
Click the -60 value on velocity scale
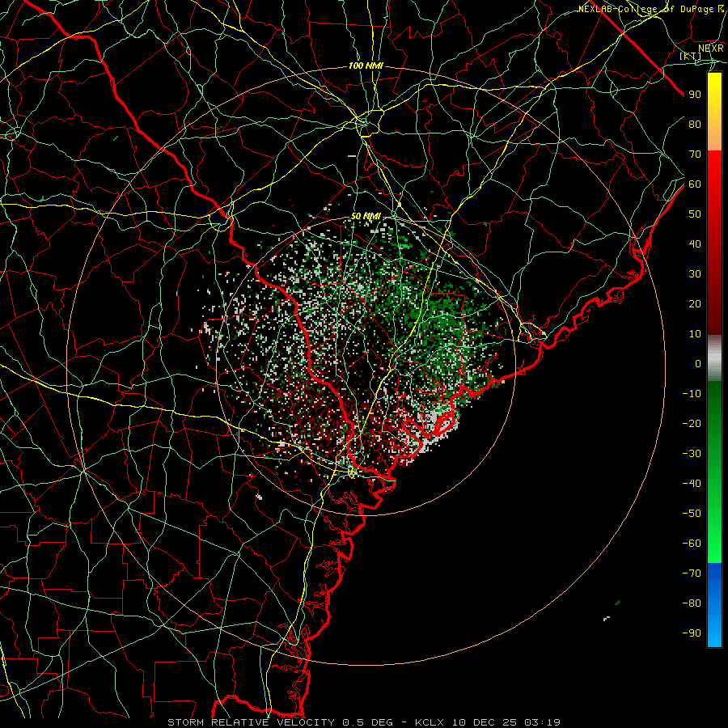tap(692, 544)
